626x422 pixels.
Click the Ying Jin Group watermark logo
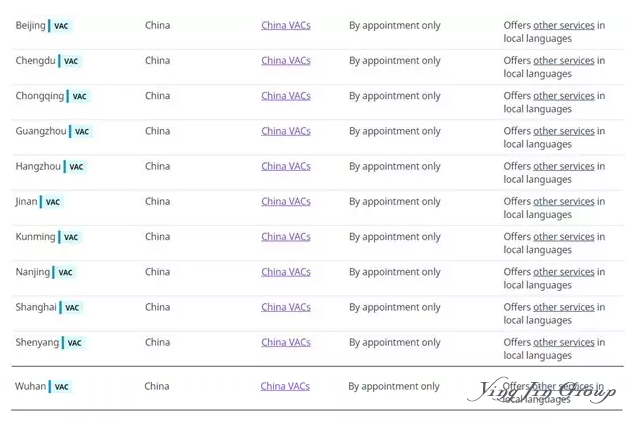542,390
